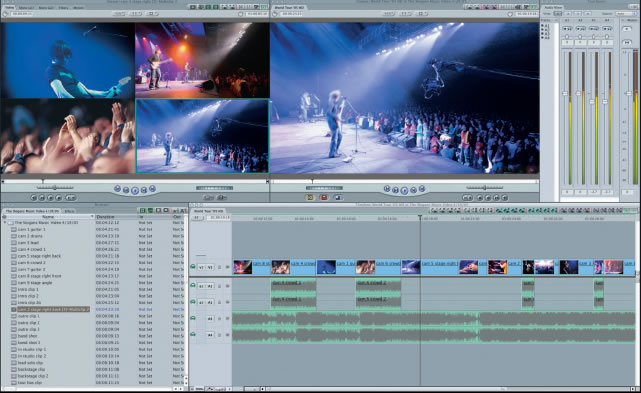Click Play Around Current Frame in Viewer
The image size is (641, 393).
pyautogui.click(x=144, y=190)
